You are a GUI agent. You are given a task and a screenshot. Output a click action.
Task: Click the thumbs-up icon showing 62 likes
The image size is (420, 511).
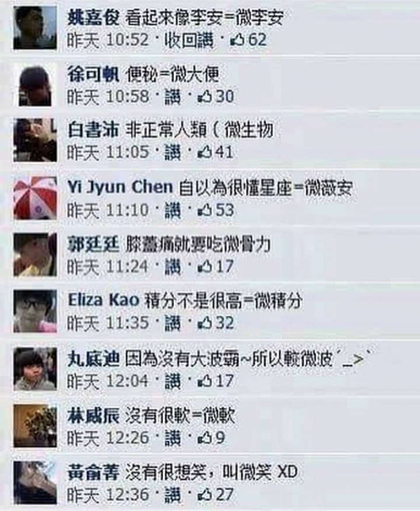(237, 40)
